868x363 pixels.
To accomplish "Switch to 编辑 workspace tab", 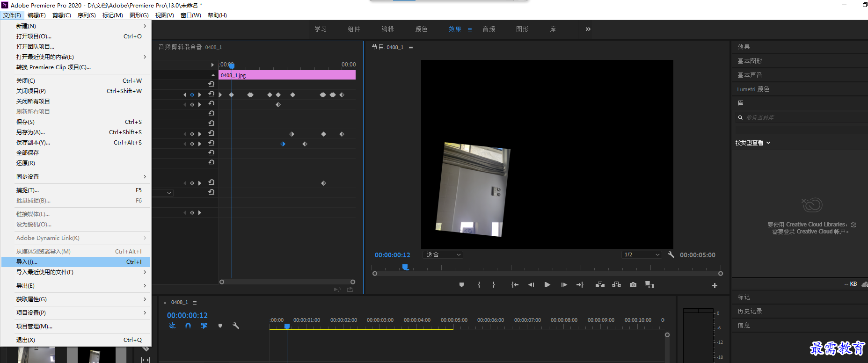I will pos(387,29).
